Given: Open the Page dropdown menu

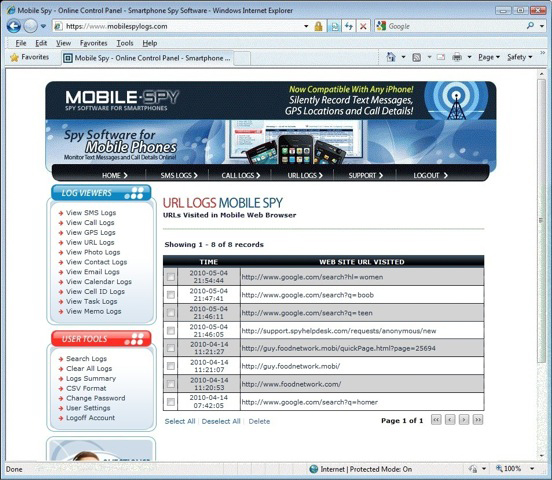Looking at the screenshot, I should (x=489, y=57).
